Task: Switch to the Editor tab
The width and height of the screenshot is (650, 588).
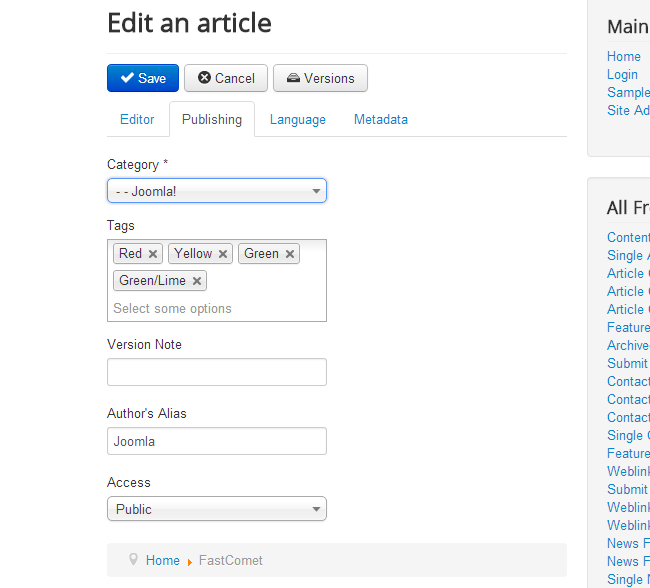Action: click(x=137, y=119)
